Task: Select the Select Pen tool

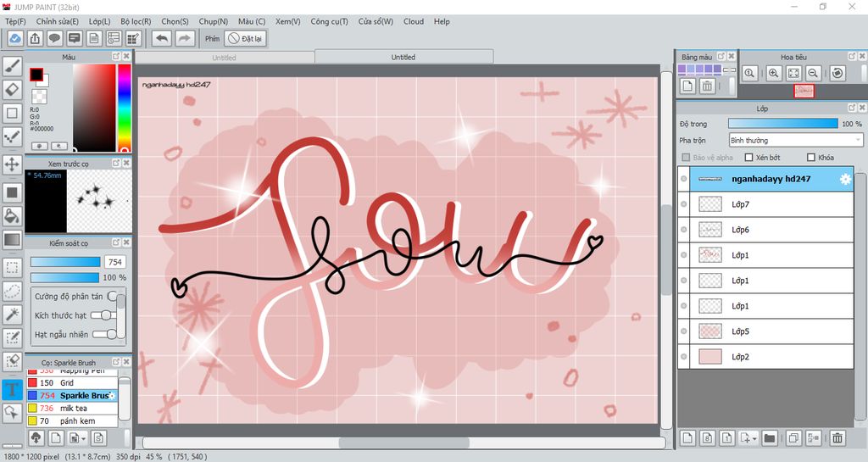Action: point(12,337)
